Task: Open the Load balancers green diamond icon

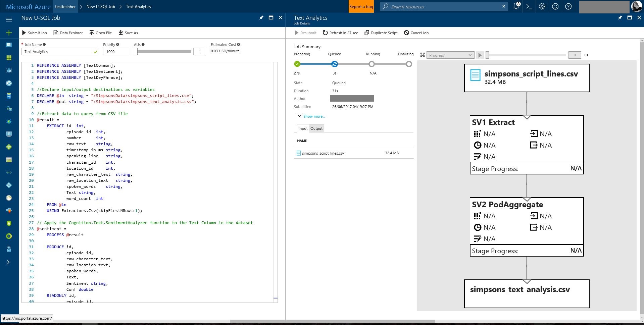Action: [9, 147]
